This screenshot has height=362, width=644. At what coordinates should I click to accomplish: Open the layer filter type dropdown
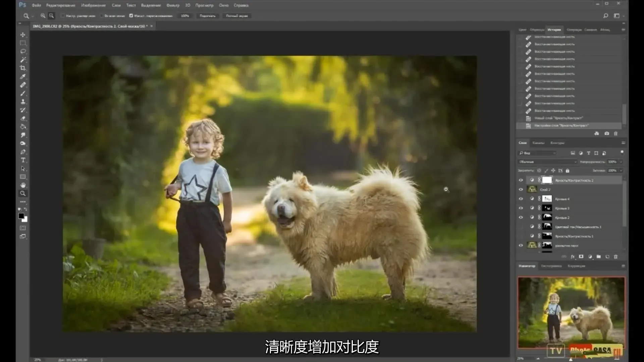pyautogui.click(x=537, y=153)
